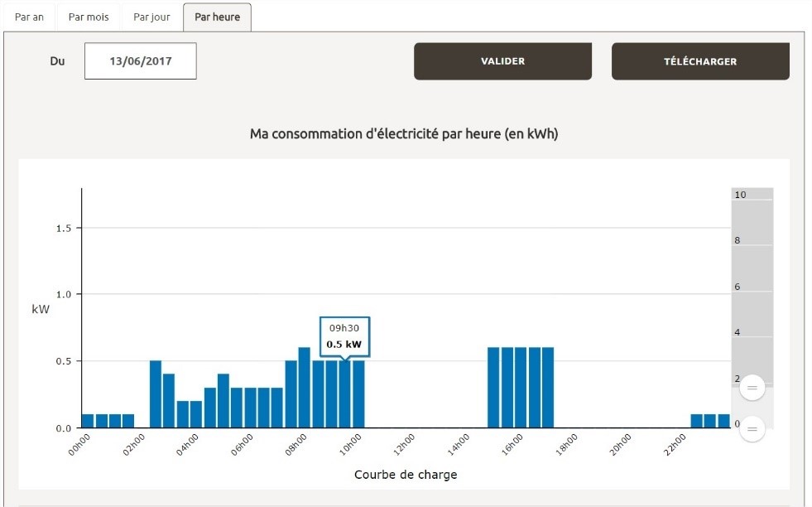Select the Par jour tab
812x507 pixels.
(x=151, y=17)
